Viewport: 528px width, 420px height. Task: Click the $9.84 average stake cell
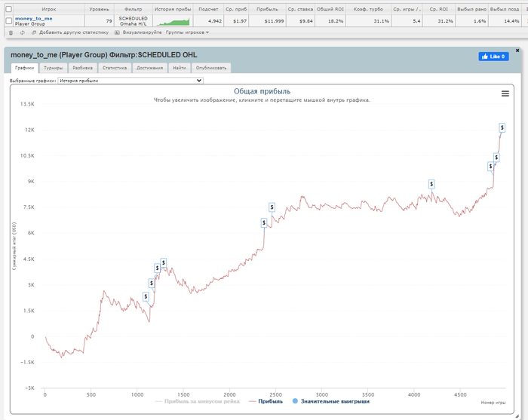click(300, 21)
